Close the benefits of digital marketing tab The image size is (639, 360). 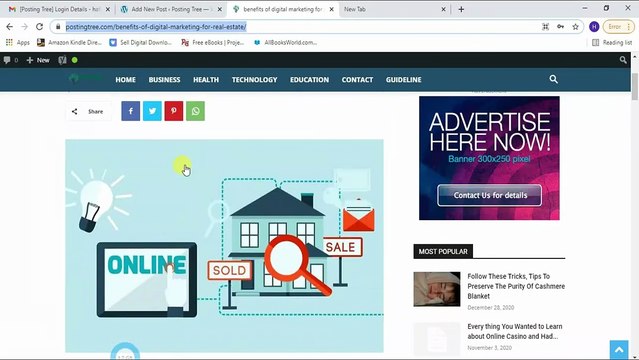point(332,9)
